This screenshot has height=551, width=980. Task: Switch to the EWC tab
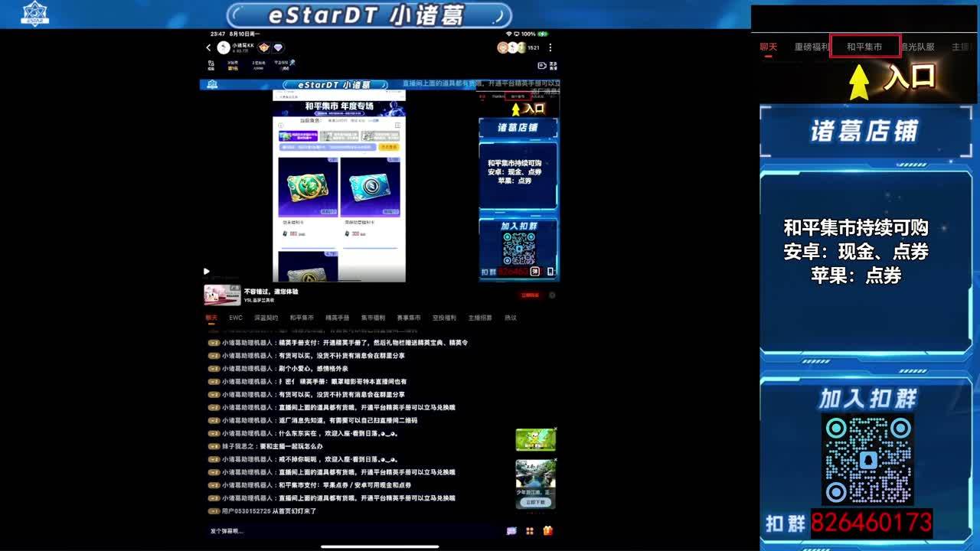pyautogui.click(x=236, y=318)
